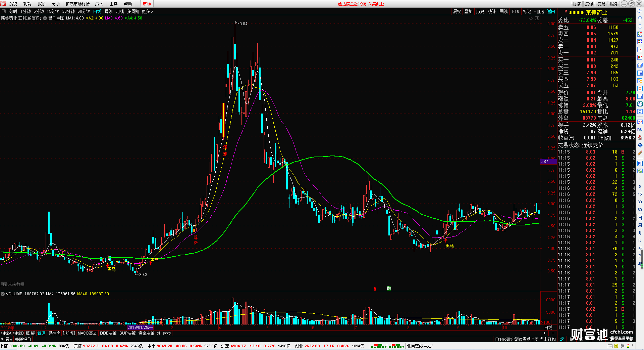
Task: Click the Fiz sidebar icon
Action: (x=640, y=96)
